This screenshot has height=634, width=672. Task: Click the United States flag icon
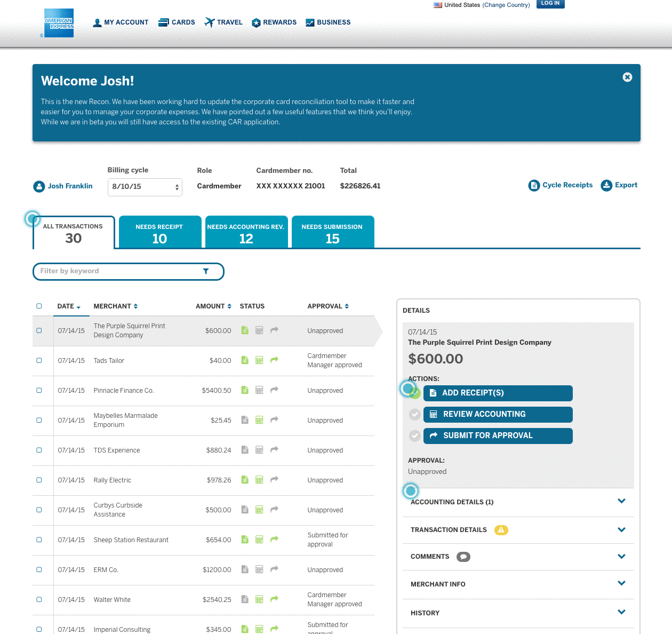tap(438, 5)
